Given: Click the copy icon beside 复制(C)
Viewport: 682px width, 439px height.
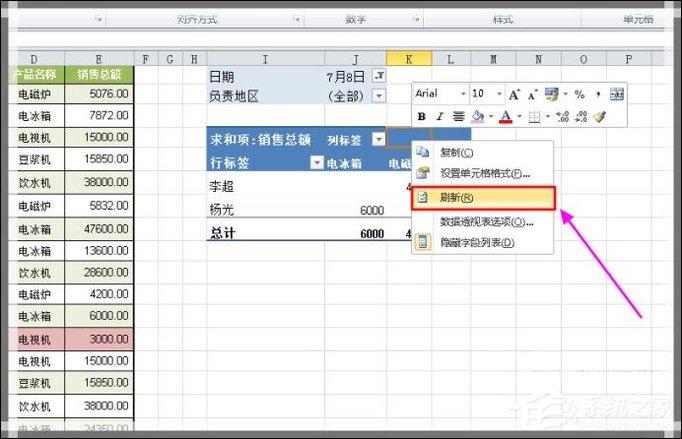Looking at the screenshot, I should (422, 152).
